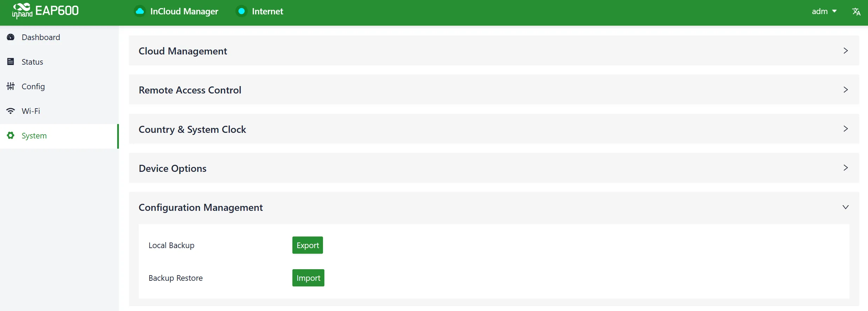Open the language translation icon
The width and height of the screenshot is (868, 311).
856,12
